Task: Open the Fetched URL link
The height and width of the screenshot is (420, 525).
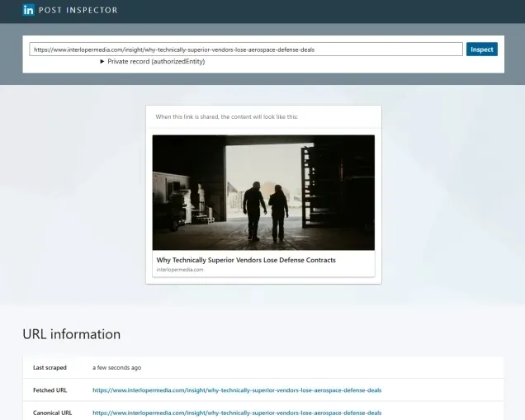Action: pyautogui.click(x=237, y=389)
